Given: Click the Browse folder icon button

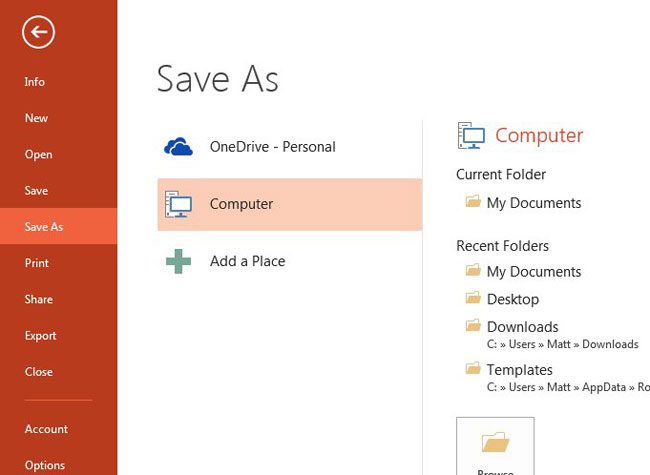Looking at the screenshot, I should (495, 445).
